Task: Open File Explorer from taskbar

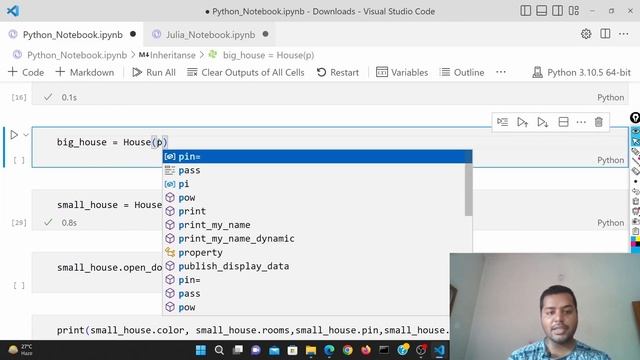Action: pyautogui.click(x=311, y=350)
